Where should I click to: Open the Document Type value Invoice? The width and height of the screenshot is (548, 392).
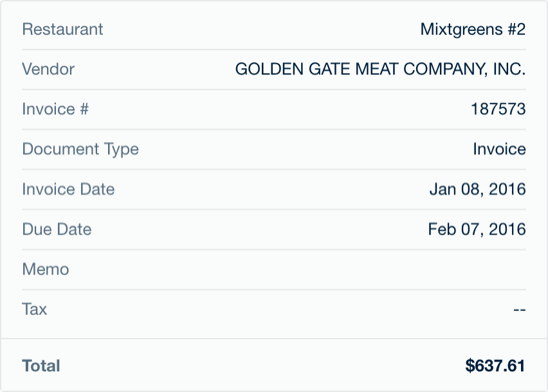(x=499, y=149)
